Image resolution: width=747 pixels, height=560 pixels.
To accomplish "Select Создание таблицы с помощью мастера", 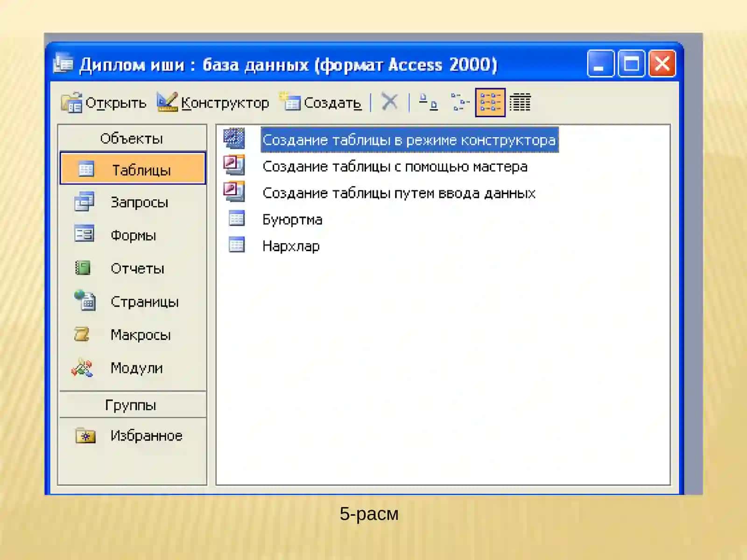I will tap(395, 166).
